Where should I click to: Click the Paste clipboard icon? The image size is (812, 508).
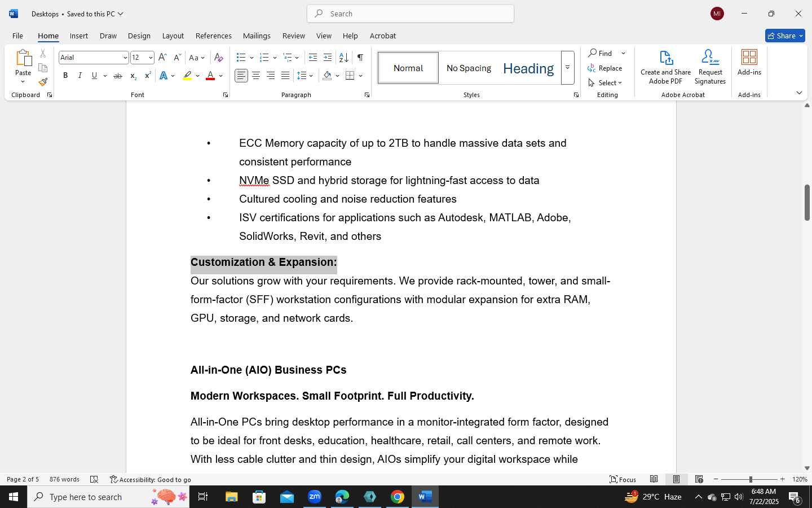[x=23, y=58]
